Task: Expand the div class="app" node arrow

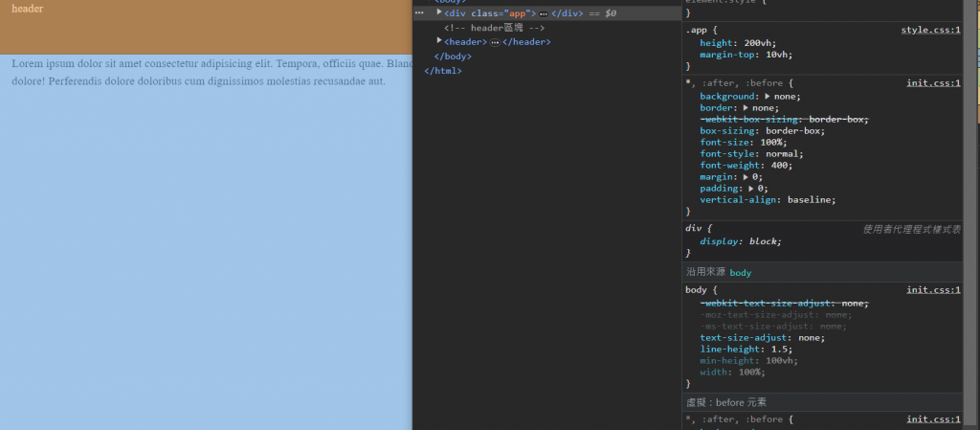Action: [x=439, y=12]
